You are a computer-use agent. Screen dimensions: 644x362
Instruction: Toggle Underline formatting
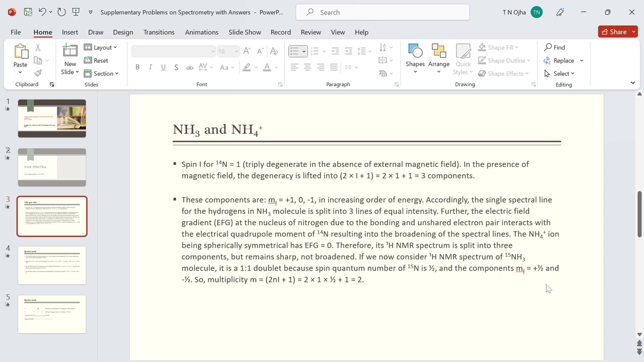163,67
